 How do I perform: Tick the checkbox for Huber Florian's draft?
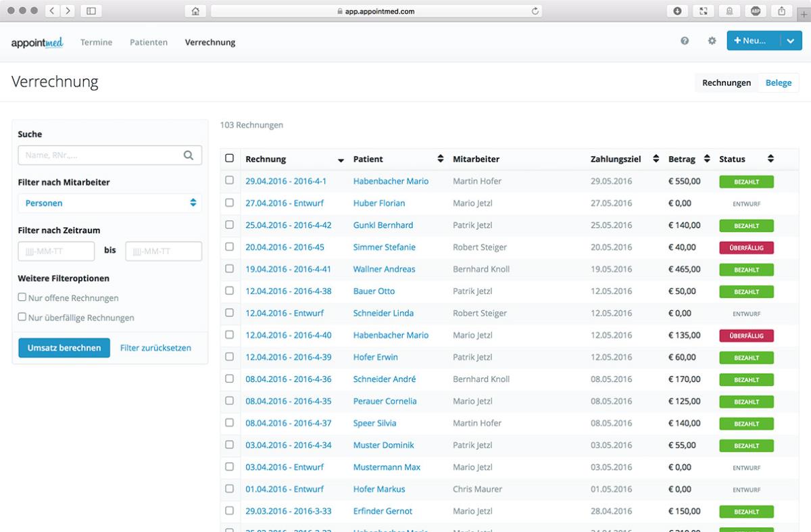230,202
